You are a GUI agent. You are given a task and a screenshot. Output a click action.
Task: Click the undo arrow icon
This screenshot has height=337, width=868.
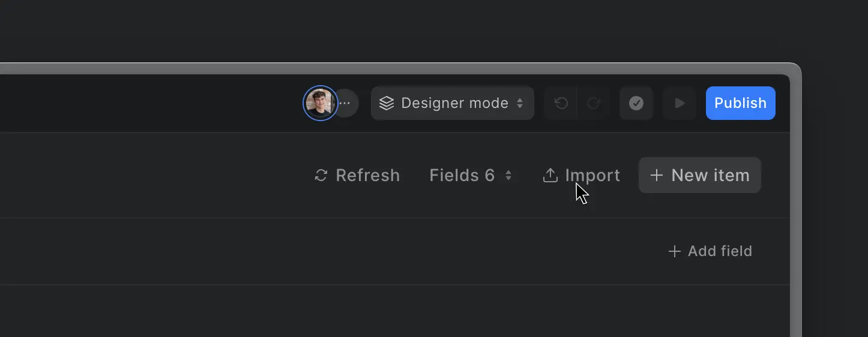[561, 103]
